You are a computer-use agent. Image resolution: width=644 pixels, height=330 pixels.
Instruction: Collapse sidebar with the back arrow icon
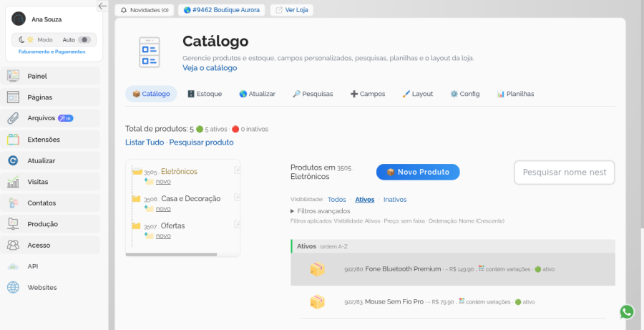pos(102,6)
